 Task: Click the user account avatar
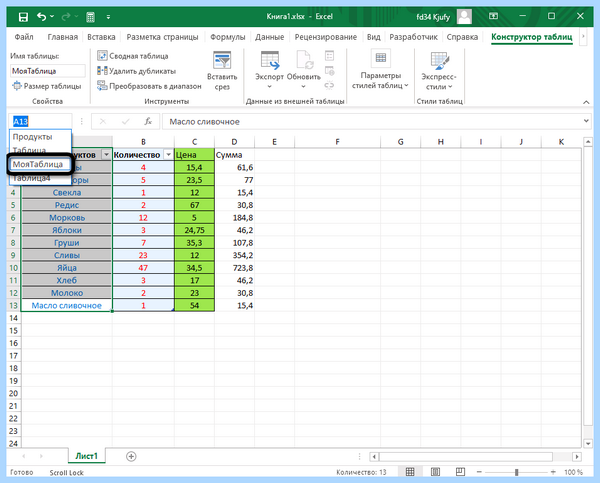(464, 16)
